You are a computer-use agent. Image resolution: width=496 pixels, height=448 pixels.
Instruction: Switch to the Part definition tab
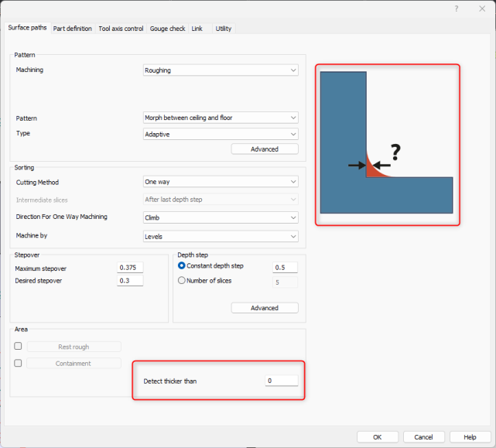[73, 29]
